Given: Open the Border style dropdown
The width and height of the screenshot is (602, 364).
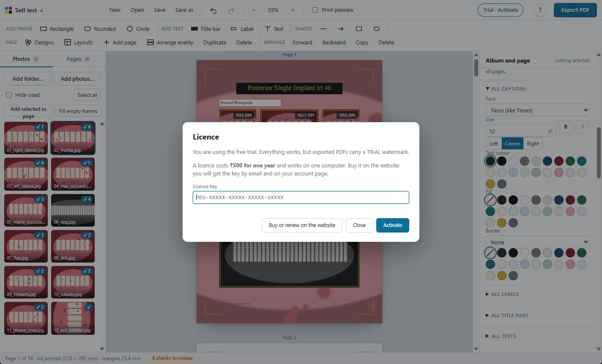Looking at the screenshot, I should click(x=537, y=242).
